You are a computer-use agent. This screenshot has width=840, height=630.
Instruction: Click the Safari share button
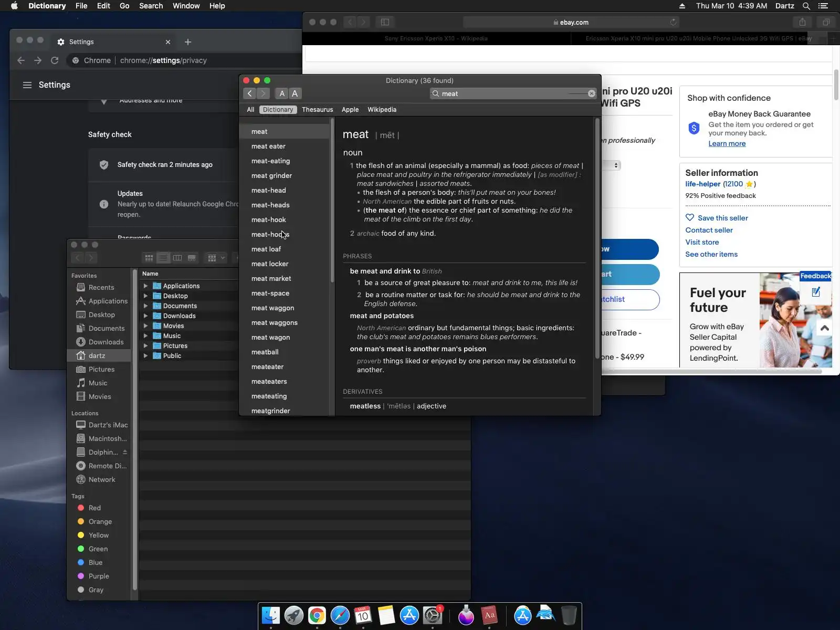pos(802,22)
